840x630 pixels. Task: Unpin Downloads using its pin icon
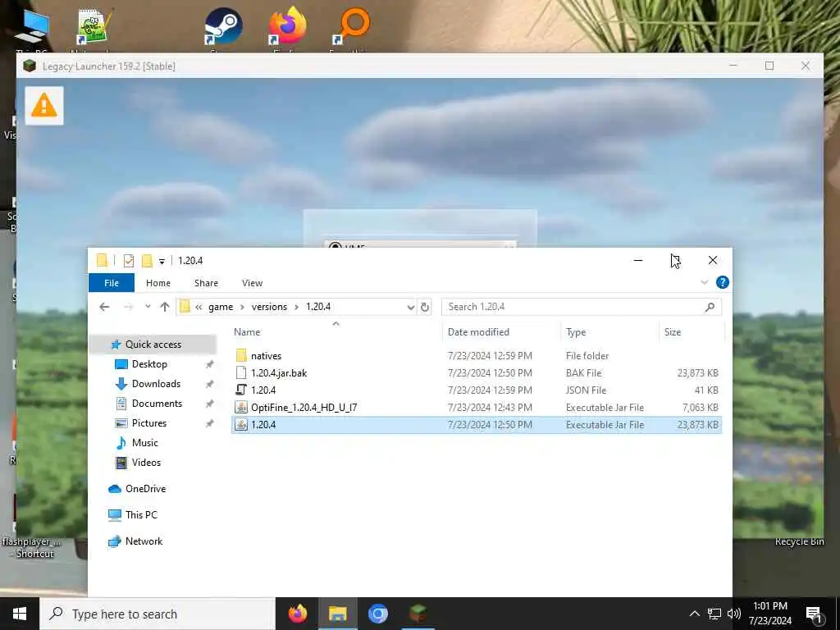tap(209, 384)
